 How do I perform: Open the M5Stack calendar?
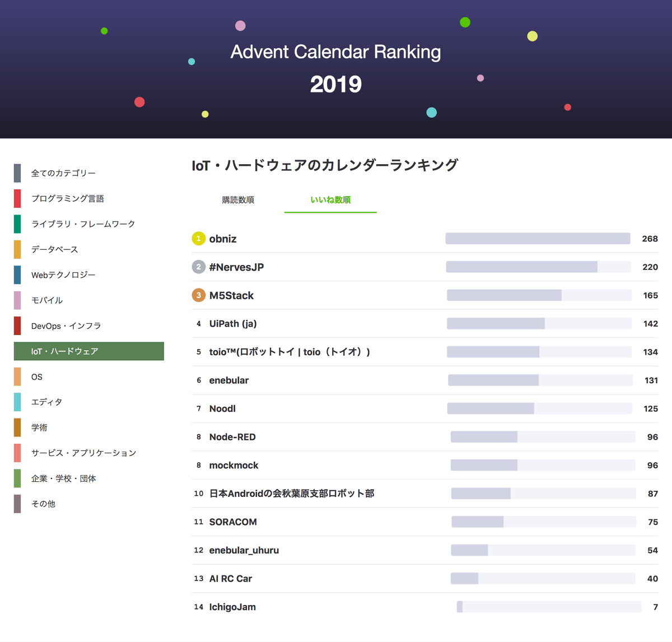(231, 296)
